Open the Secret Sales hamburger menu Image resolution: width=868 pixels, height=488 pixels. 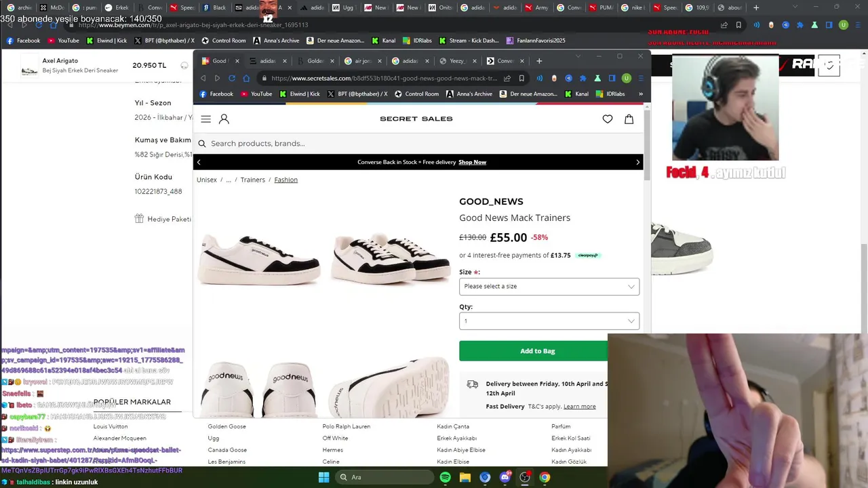[205, 119]
